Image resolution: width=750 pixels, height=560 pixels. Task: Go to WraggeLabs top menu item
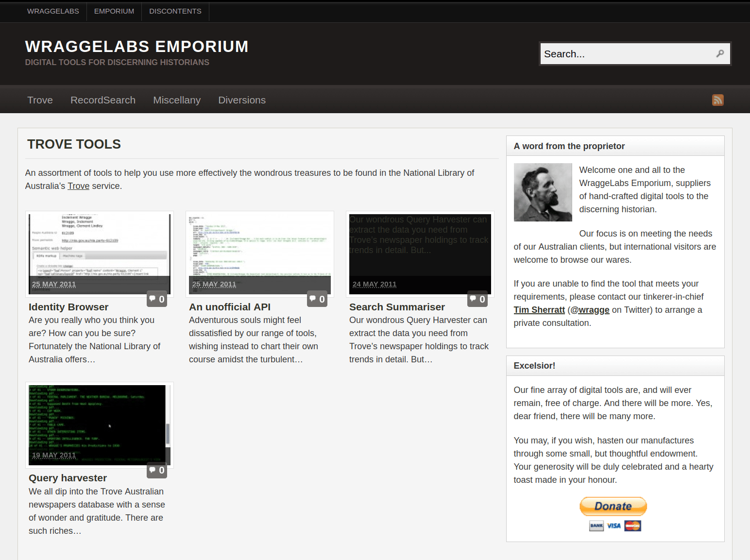coord(53,11)
